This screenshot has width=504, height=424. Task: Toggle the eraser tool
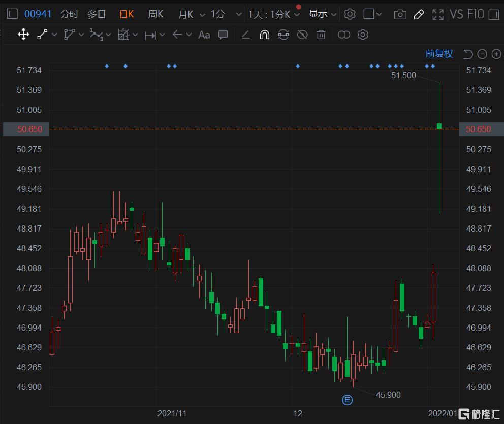tap(245, 35)
